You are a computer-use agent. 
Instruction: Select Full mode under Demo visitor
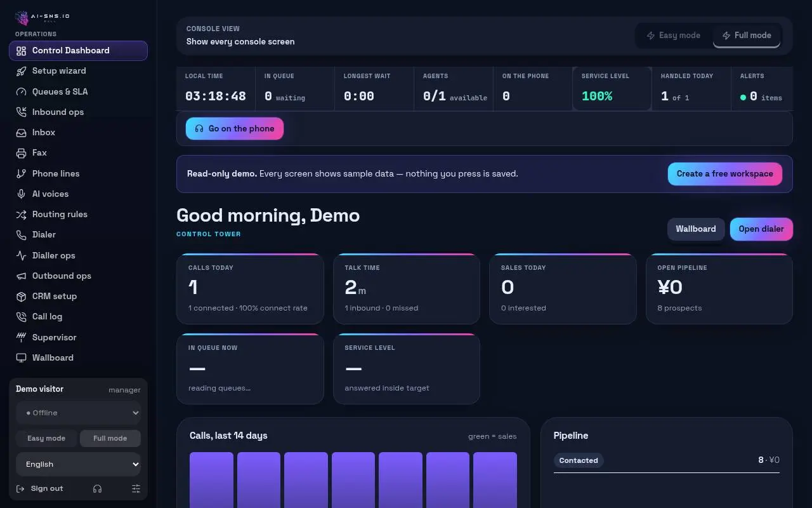tap(110, 438)
